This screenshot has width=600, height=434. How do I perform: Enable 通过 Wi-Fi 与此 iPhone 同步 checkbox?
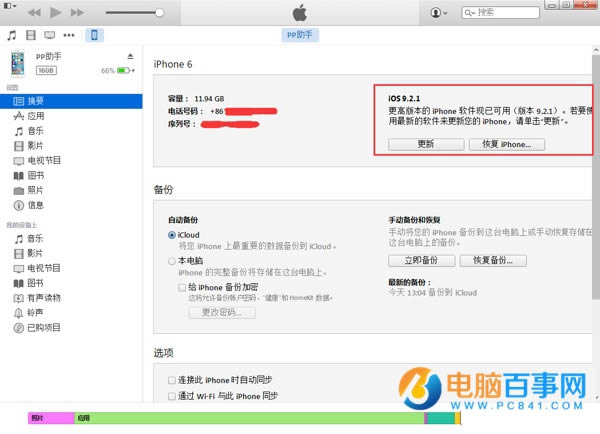click(172, 396)
